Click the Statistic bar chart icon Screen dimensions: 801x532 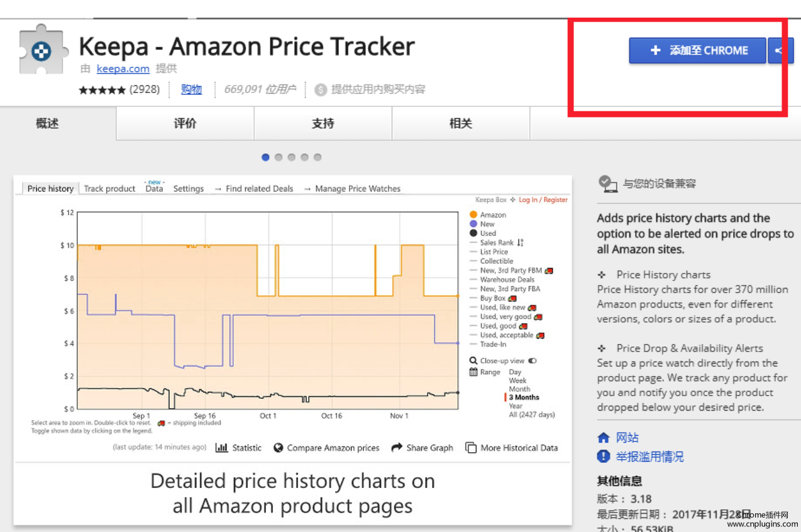coord(221,448)
